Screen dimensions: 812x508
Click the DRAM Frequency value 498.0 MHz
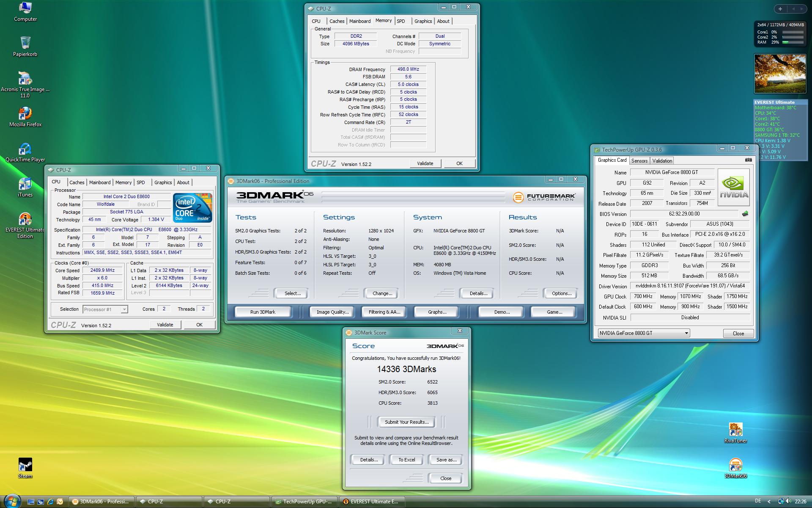coord(408,69)
